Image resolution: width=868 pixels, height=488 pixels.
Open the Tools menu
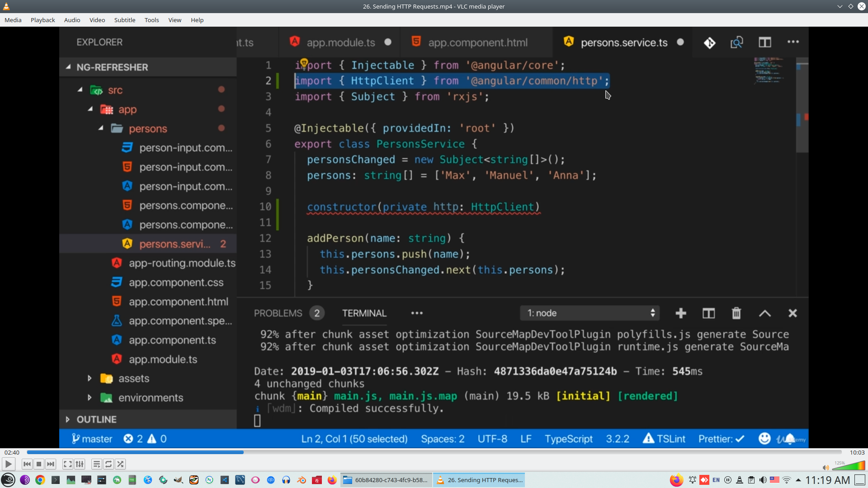[x=151, y=20]
